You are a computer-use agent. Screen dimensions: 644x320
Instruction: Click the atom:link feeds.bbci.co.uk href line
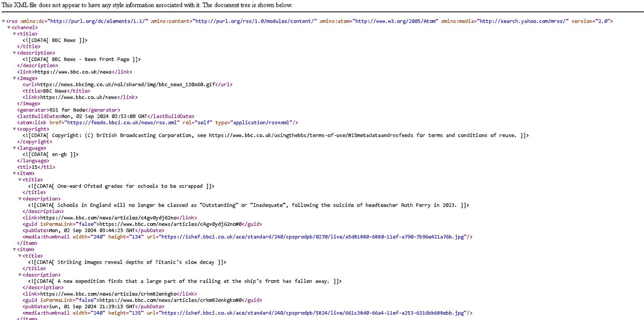[x=158, y=122]
